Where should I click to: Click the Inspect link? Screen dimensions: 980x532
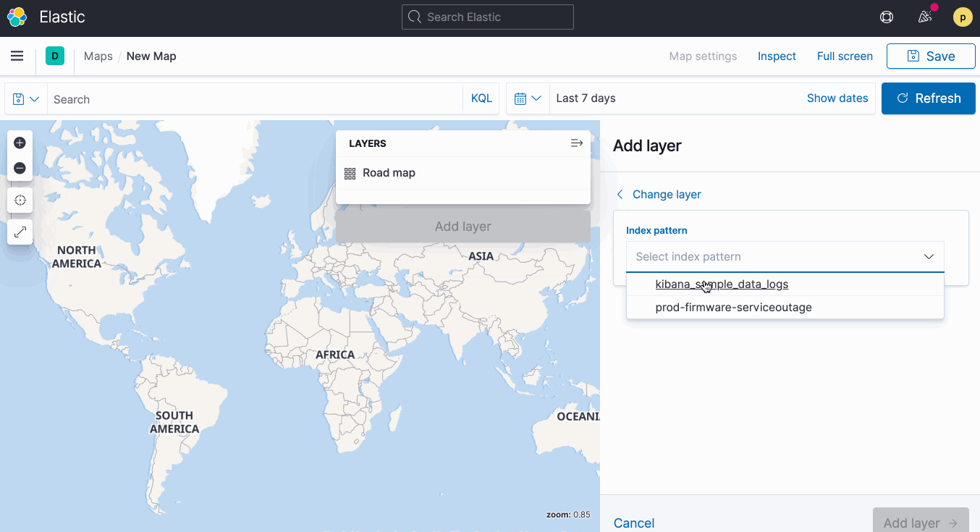tap(777, 56)
